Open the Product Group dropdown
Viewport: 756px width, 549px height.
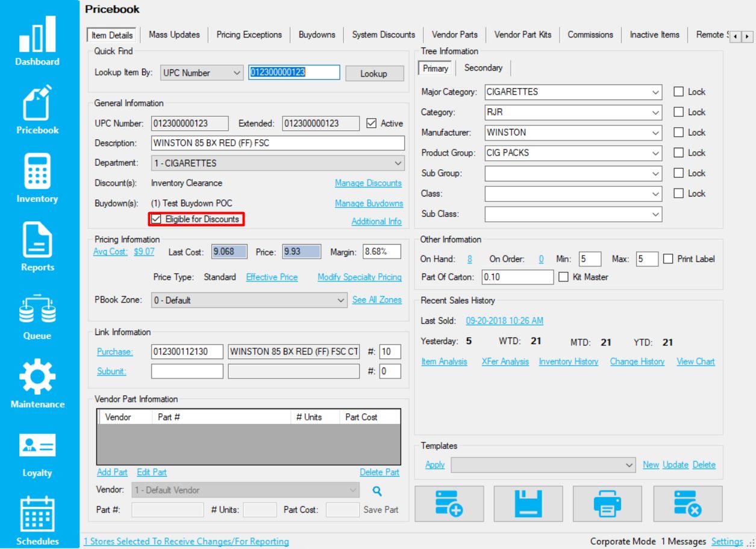pyautogui.click(x=573, y=153)
